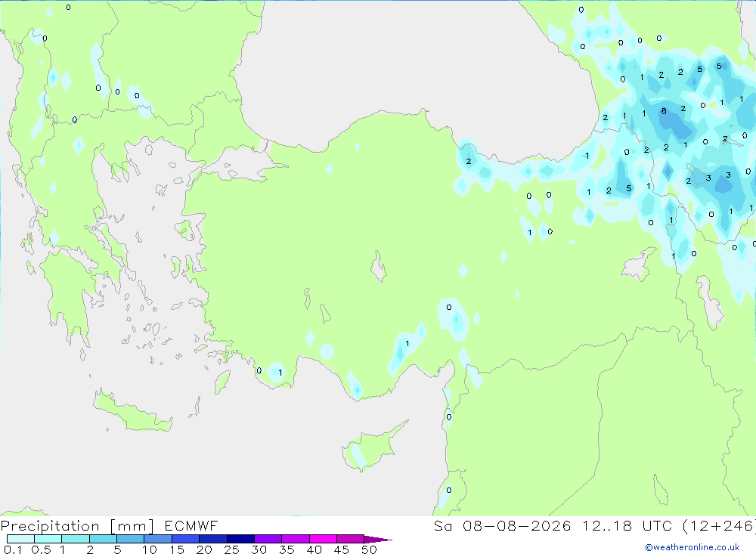Click the 1–2 mm legend color swatch
Image resolution: width=756 pixels, height=554 pixels.
point(76,539)
